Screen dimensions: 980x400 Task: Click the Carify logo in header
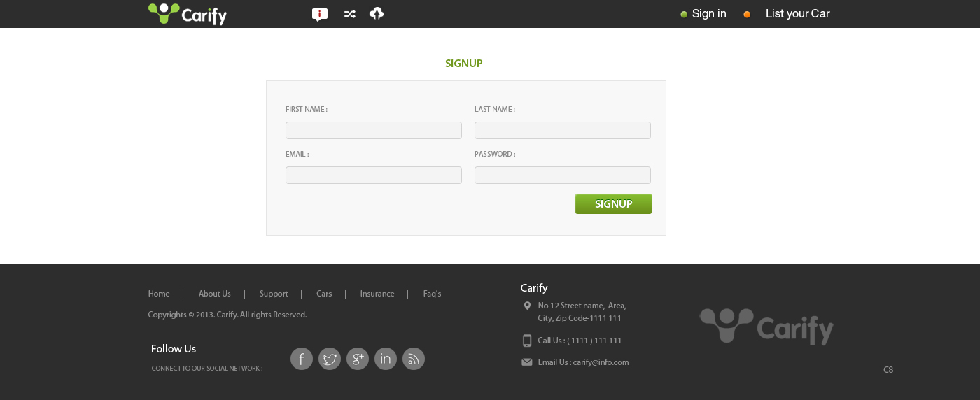pyautogui.click(x=188, y=14)
